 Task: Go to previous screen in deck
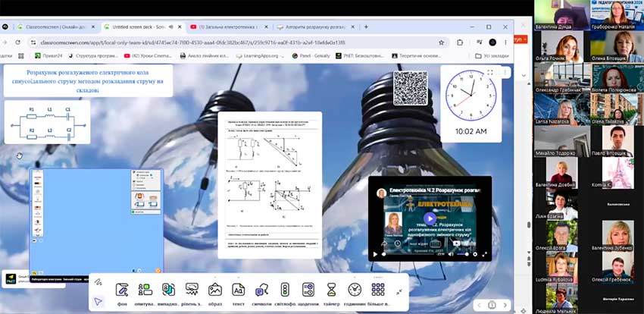479,305
